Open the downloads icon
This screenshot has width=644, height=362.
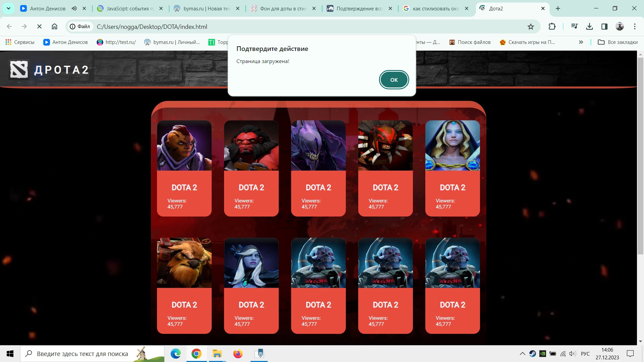(x=589, y=26)
